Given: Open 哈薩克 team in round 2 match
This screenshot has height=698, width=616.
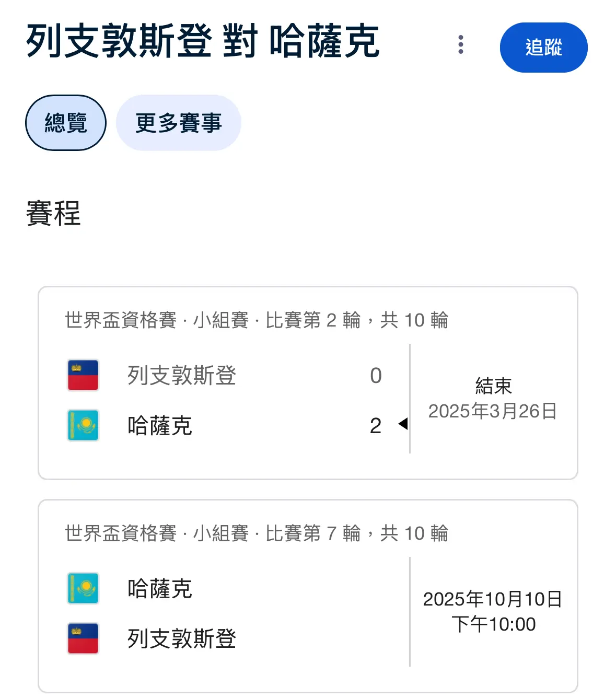Looking at the screenshot, I should [160, 426].
